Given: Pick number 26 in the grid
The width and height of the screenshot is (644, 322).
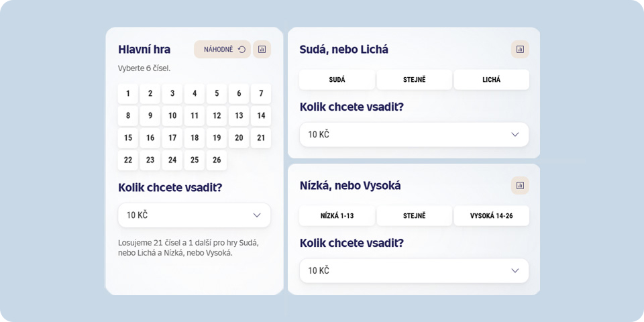Looking at the screenshot, I should [x=217, y=160].
